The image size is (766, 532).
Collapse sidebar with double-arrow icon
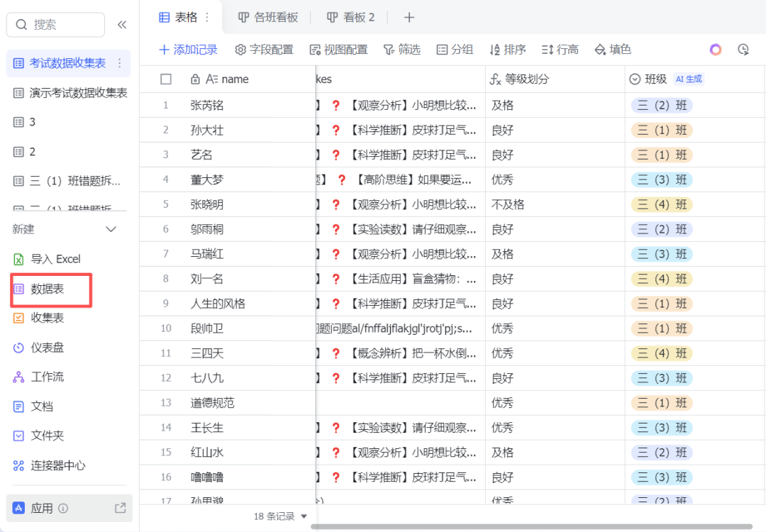click(x=121, y=23)
